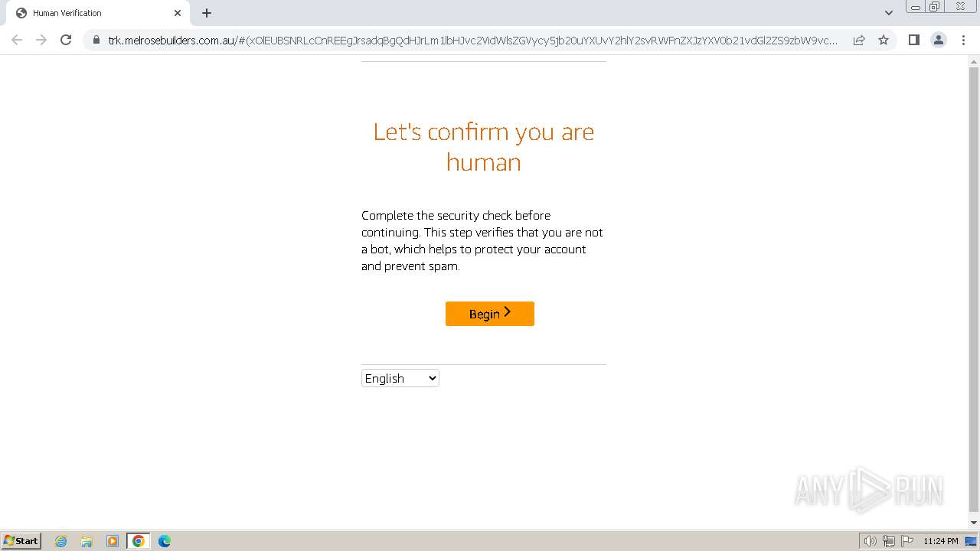This screenshot has width=980, height=551.
Task: Click the volume tray icon
Action: pyautogui.click(x=870, y=541)
